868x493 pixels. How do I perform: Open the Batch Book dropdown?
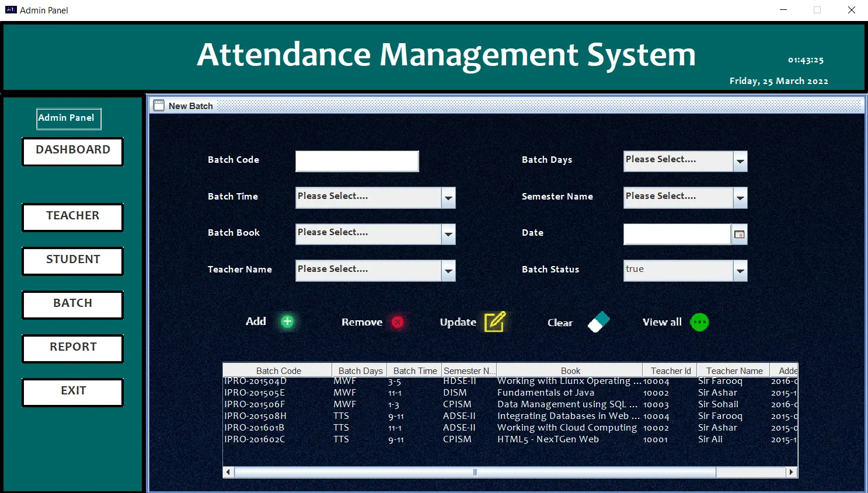[448, 235]
